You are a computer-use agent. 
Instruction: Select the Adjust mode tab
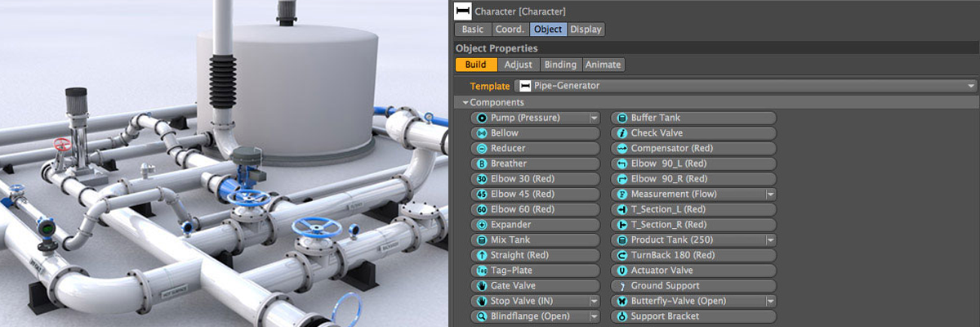pos(519,65)
